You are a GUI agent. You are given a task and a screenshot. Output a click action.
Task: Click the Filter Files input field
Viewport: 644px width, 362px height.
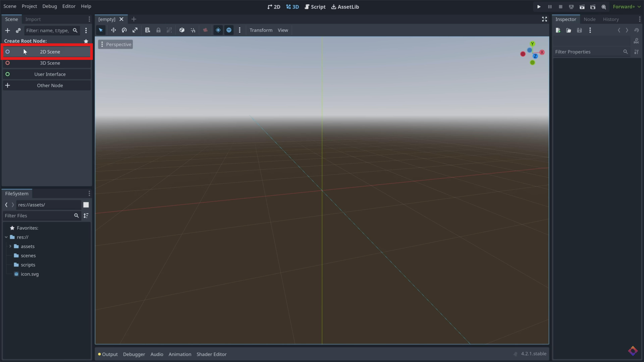pyautogui.click(x=38, y=216)
